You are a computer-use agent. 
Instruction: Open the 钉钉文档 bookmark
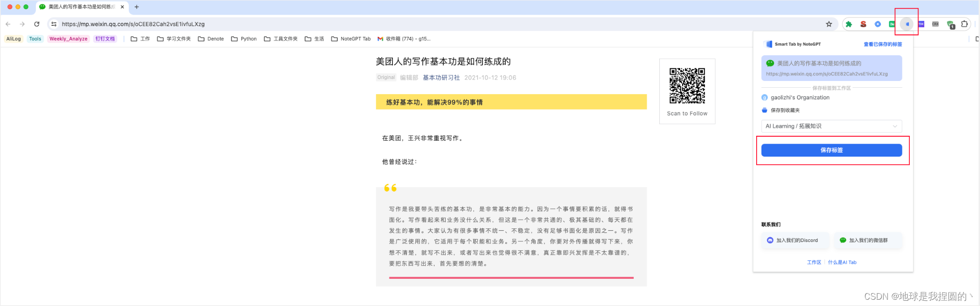click(105, 39)
